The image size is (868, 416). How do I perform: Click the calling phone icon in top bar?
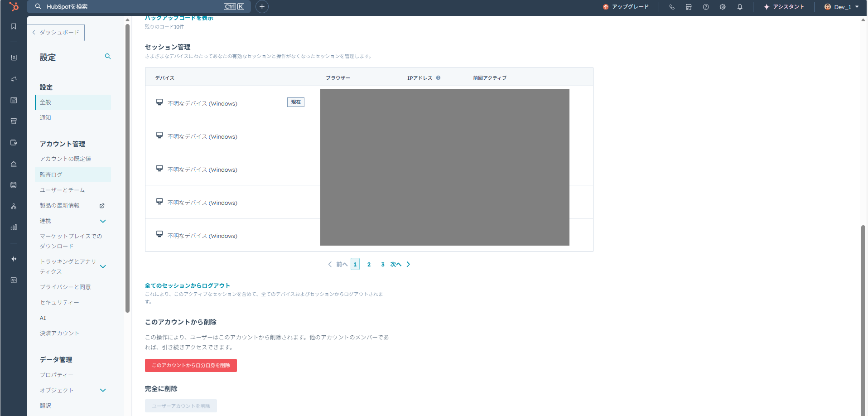tap(672, 7)
